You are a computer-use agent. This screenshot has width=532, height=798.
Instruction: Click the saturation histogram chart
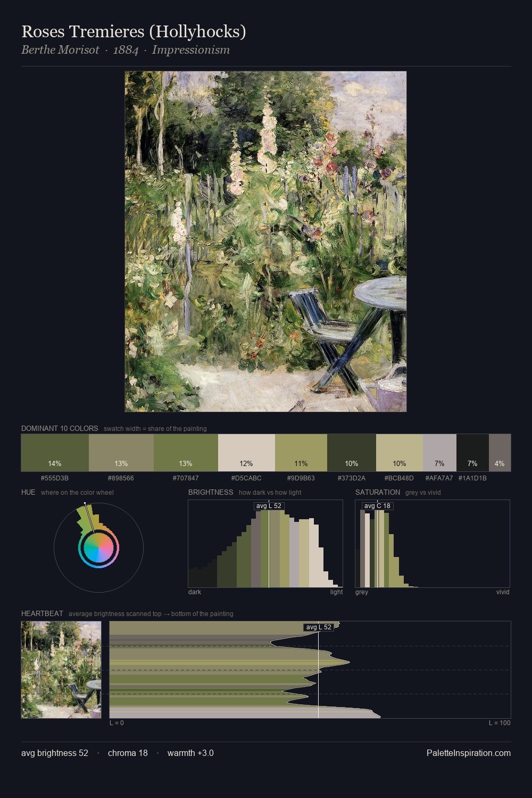433,544
